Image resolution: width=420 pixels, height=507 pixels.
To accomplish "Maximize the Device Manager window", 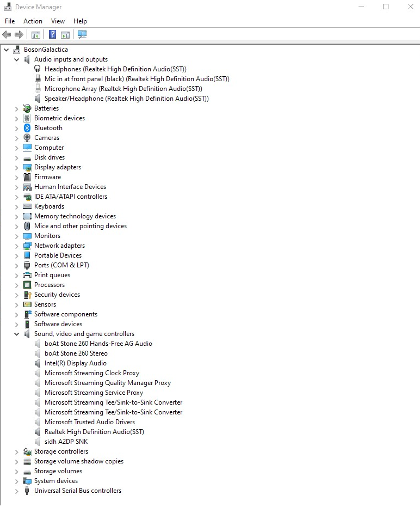I will click(386, 7).
